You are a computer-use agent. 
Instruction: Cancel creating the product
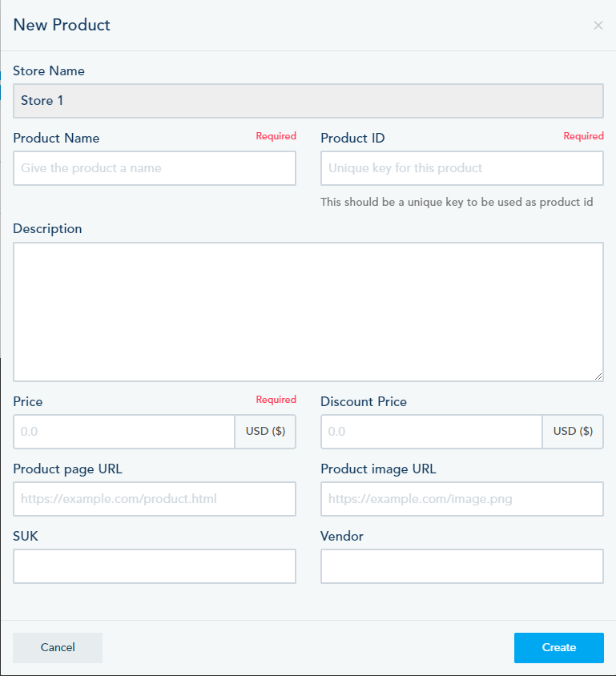tap(58, 647)
